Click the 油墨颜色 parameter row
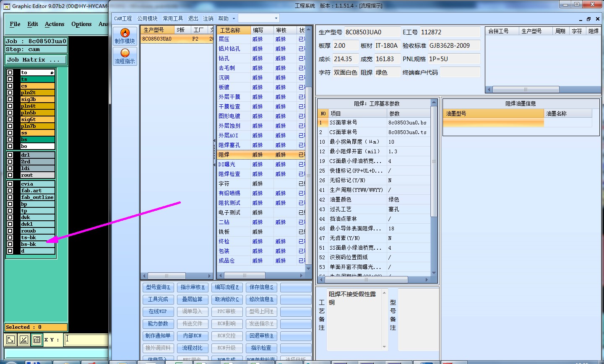 pos(374,200)
